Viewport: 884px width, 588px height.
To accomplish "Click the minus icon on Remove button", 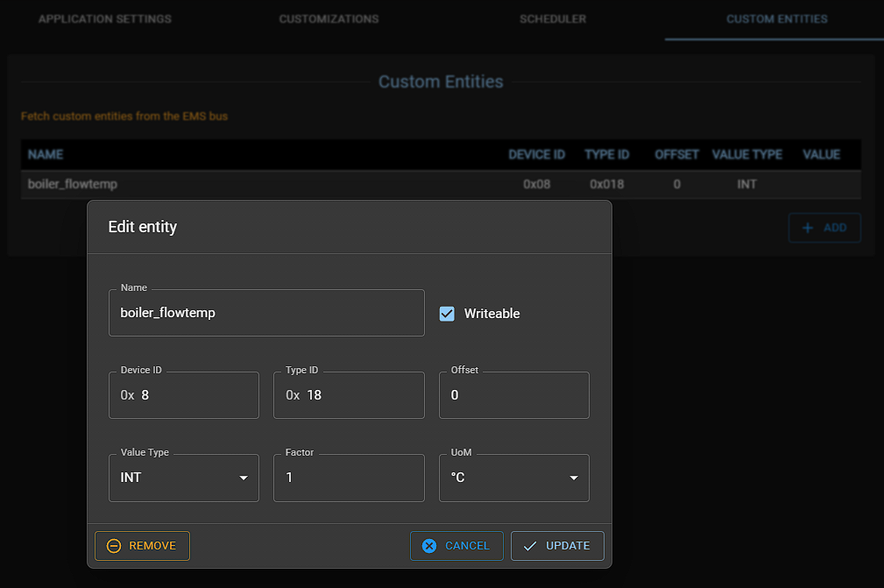I will 114,546.
